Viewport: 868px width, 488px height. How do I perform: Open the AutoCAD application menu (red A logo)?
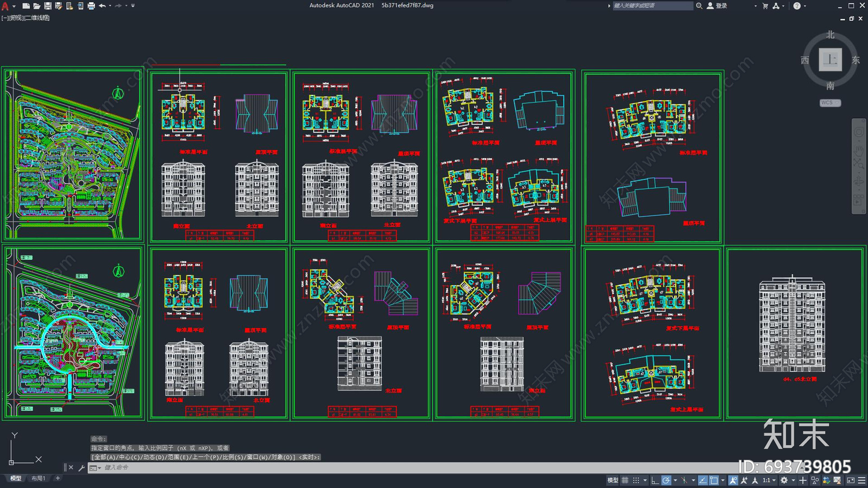coord(5,6)
